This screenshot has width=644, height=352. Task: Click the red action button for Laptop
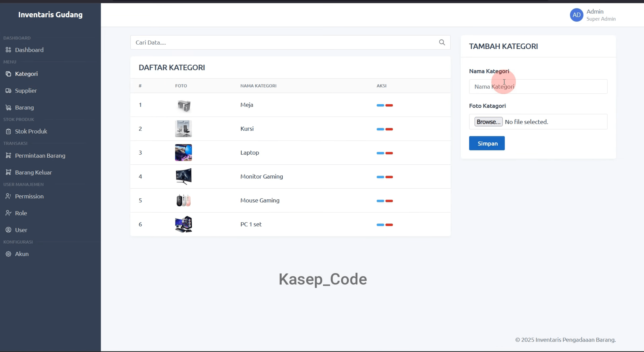click(389, 153)
